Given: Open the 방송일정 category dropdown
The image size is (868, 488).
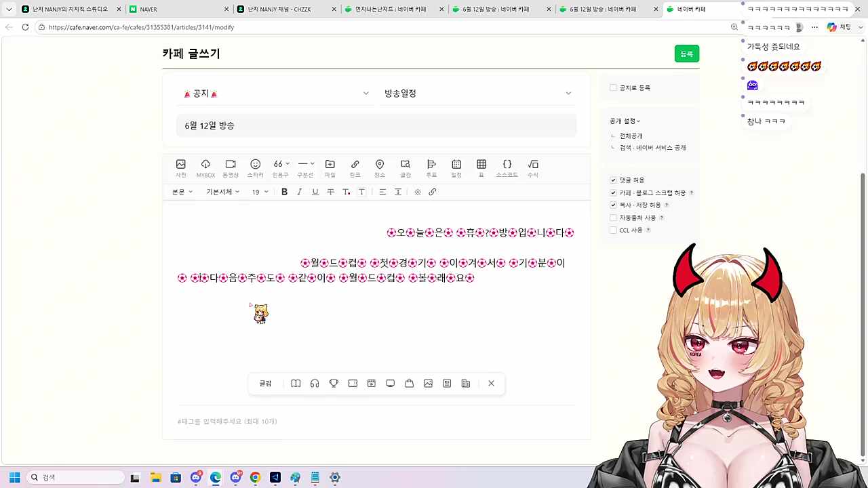Looking at the screenshot, I should [478, 94].
